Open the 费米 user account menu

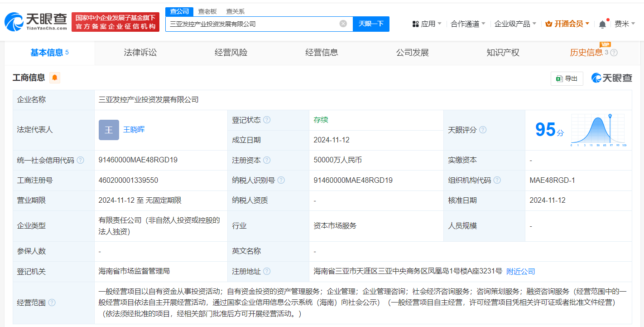[625, 24]
